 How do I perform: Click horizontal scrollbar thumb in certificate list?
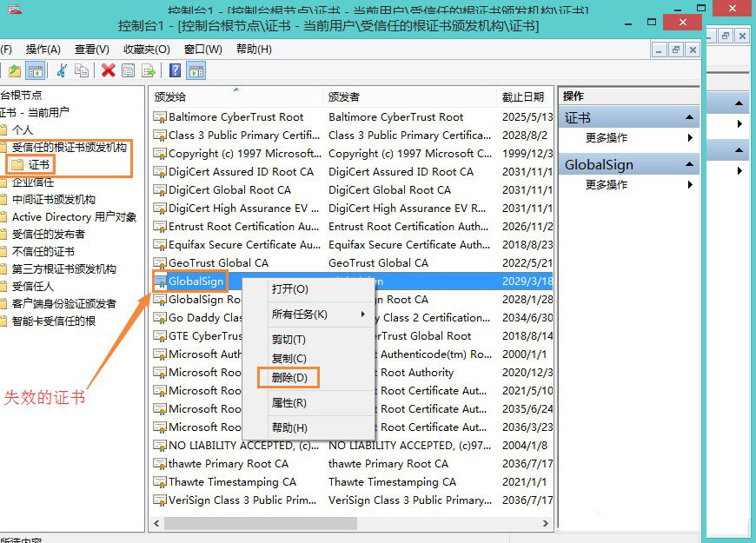[261, 523]
